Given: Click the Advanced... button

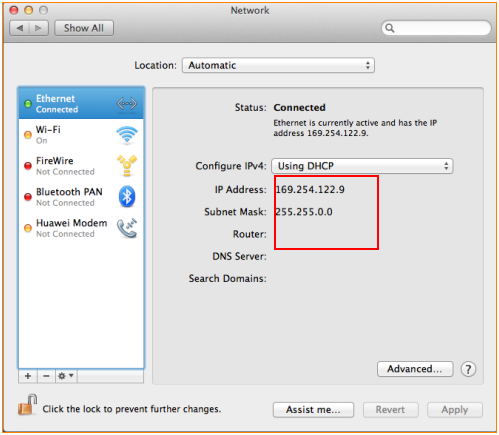Looking at the screenshot, I should point(415,369).
